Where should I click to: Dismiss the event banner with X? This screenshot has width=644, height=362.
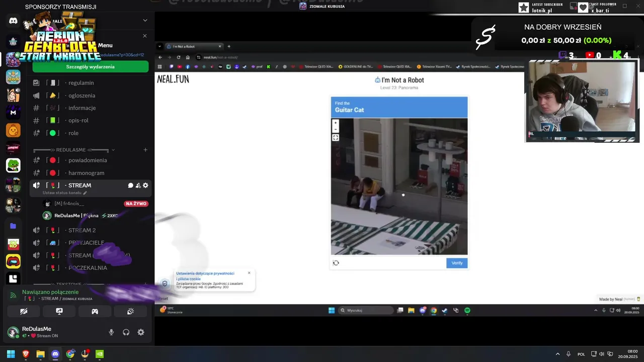(145, 36)
